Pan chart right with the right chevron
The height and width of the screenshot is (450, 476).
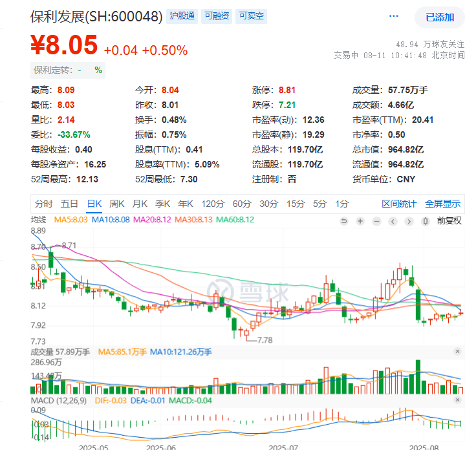pos(409,221)
